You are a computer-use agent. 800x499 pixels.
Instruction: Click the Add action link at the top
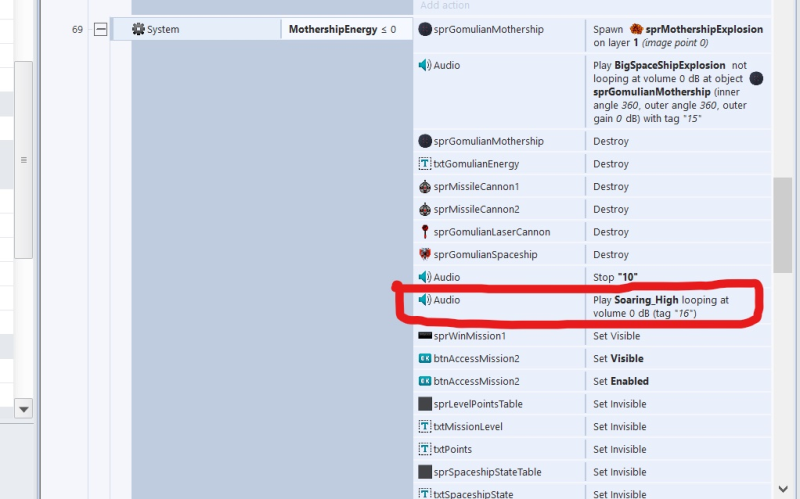click(x=445, y=6)
